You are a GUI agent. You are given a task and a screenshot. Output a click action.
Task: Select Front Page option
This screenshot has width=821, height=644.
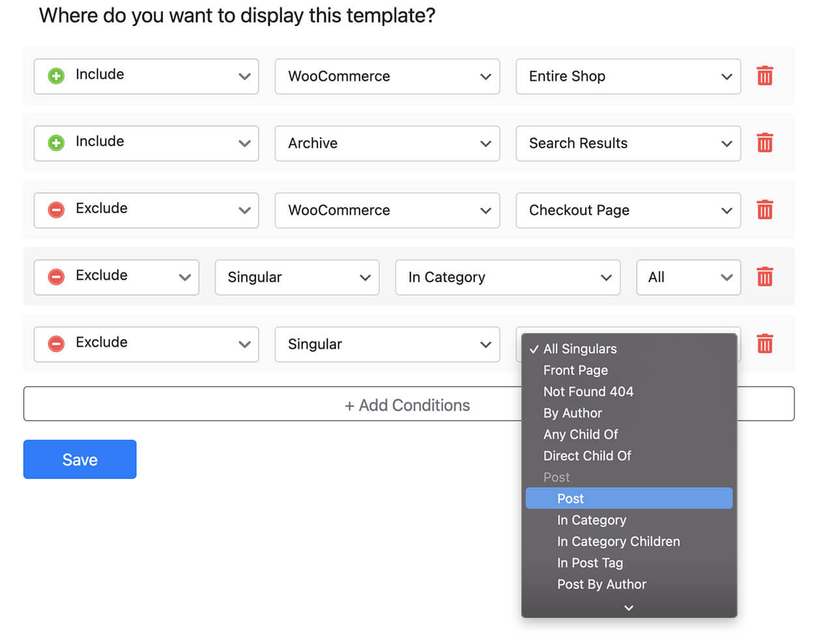pos(629,371)
